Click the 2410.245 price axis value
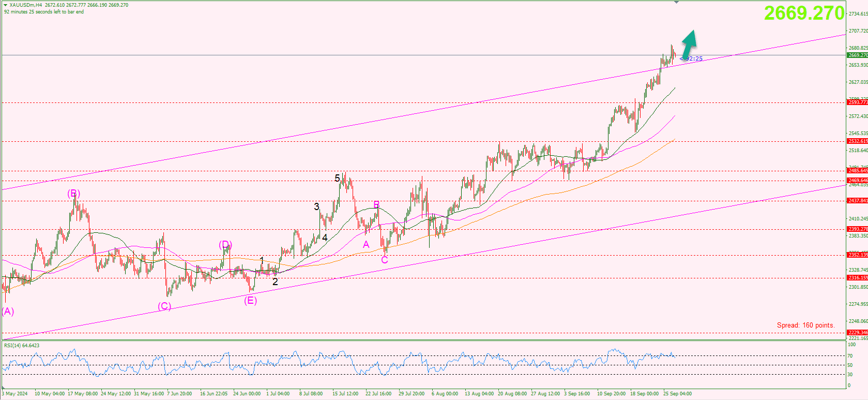This screenshot has width=868, height=400. point(858,219)
